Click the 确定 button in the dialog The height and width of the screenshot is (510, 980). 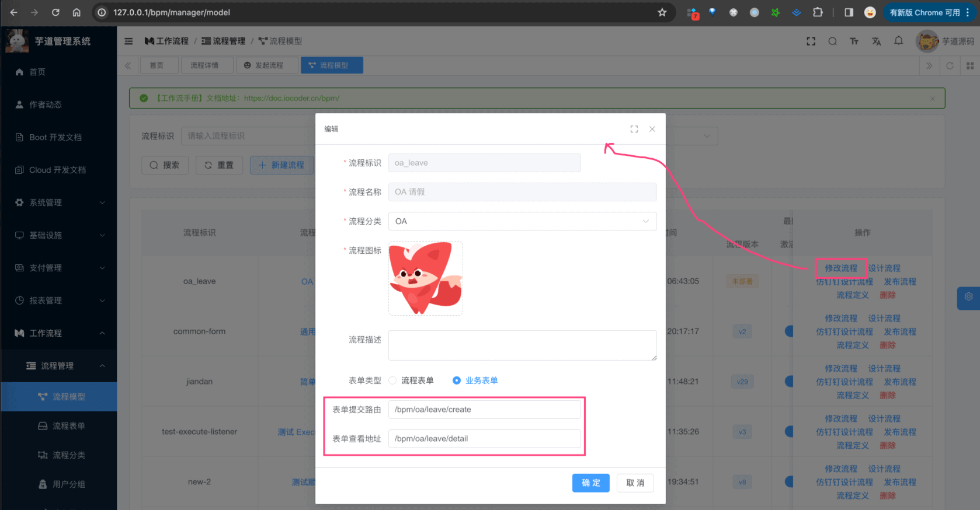click(590, 483)
